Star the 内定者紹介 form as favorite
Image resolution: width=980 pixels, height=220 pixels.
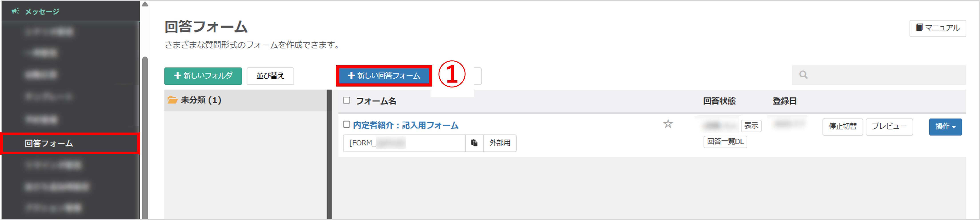pos(668,124)
